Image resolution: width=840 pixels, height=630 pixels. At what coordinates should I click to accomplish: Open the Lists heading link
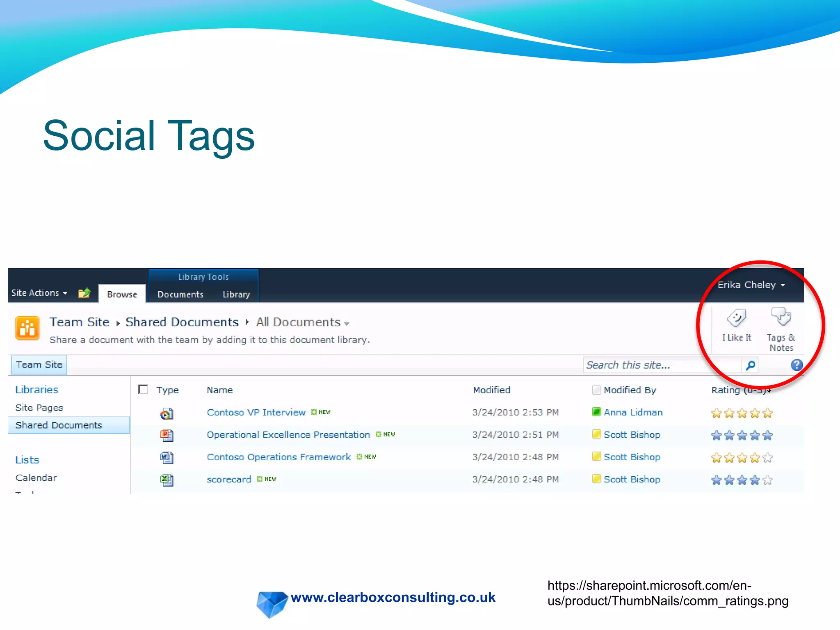pos(27,460)
